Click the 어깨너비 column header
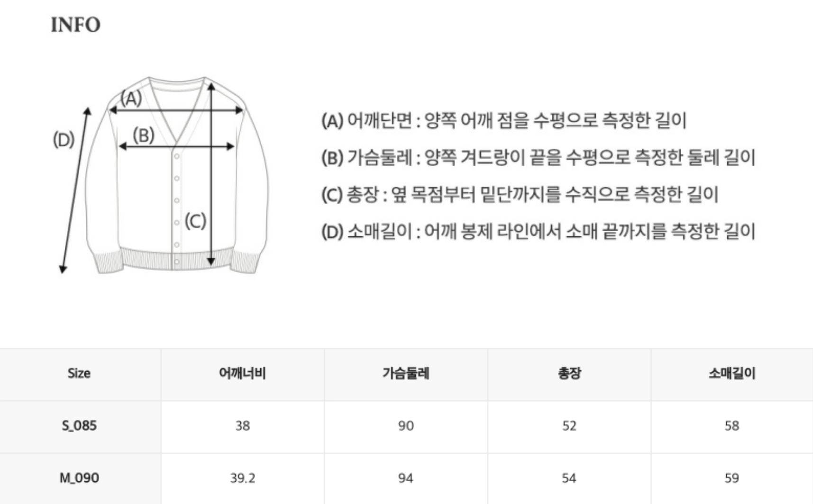The image size is (813, 504). [242, 373]
